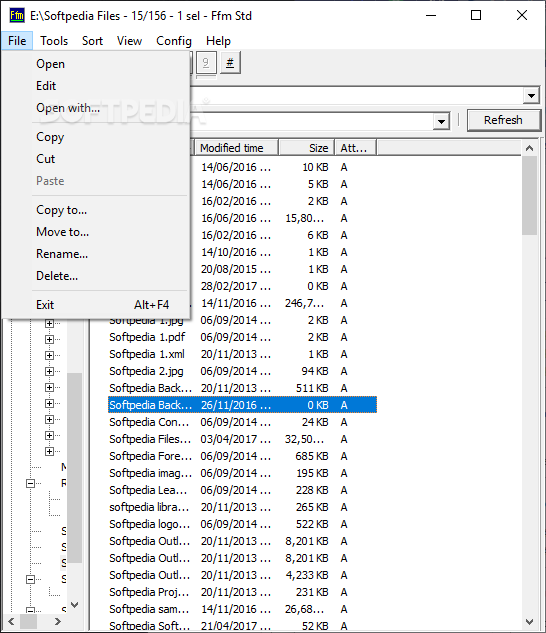
Task: Sort by Att... column header
Action: point(355,148)
